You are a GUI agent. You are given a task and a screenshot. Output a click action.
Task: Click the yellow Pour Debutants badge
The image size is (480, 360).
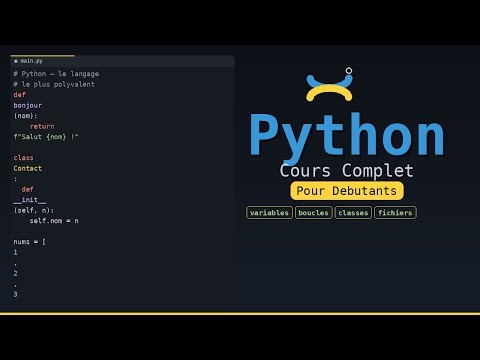click(x=347, y=191)
